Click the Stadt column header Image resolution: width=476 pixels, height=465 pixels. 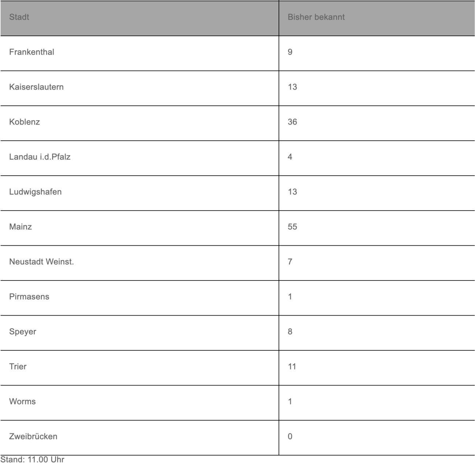[x=19, y=17]
